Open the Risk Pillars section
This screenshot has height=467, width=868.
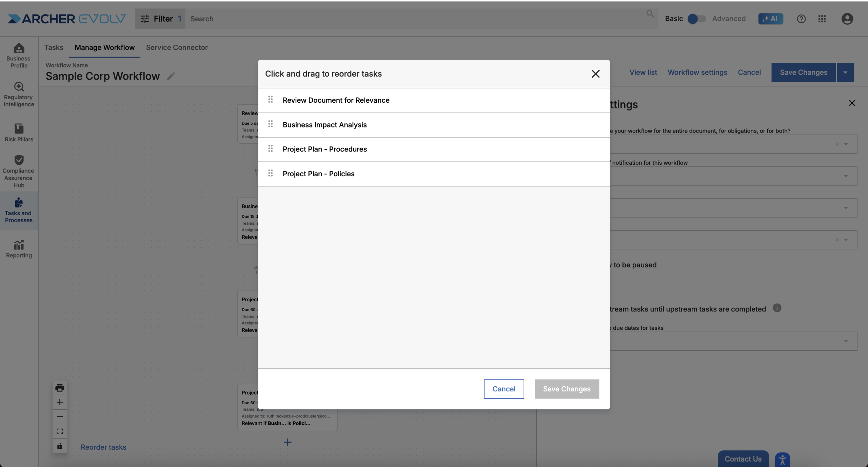point(19,133)
